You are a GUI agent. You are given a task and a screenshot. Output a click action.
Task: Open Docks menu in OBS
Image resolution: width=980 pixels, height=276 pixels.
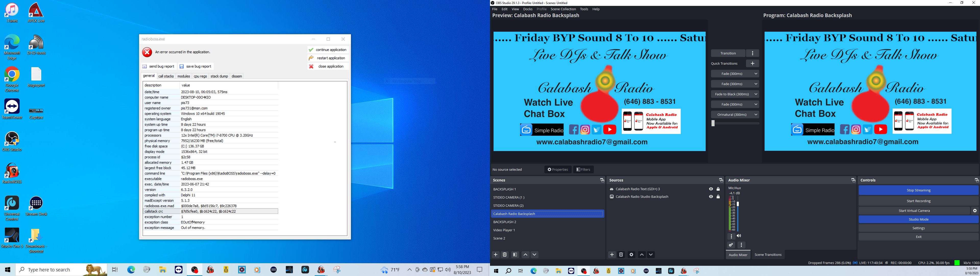[528, 9]
